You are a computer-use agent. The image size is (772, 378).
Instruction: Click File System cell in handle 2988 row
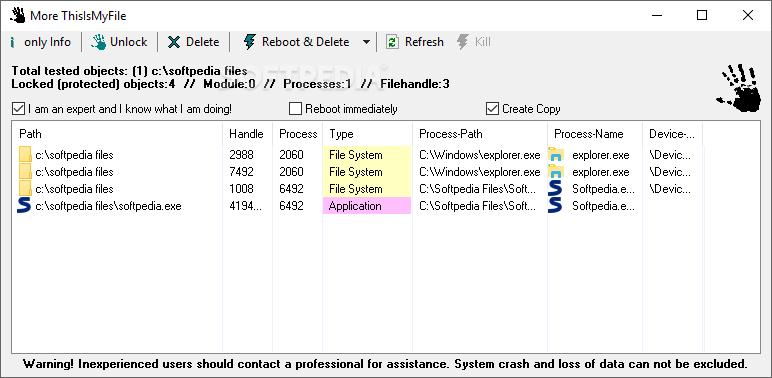click(x=367, y=155)
